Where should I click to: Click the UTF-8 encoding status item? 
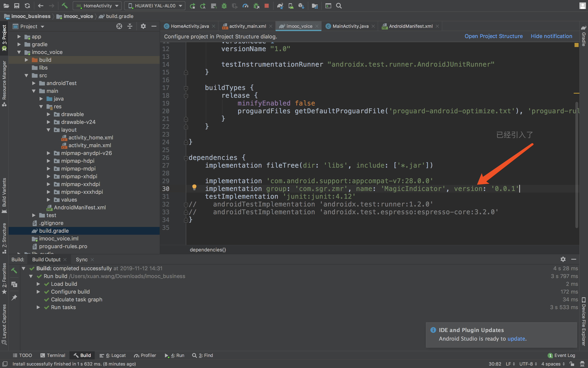point(528,364)
